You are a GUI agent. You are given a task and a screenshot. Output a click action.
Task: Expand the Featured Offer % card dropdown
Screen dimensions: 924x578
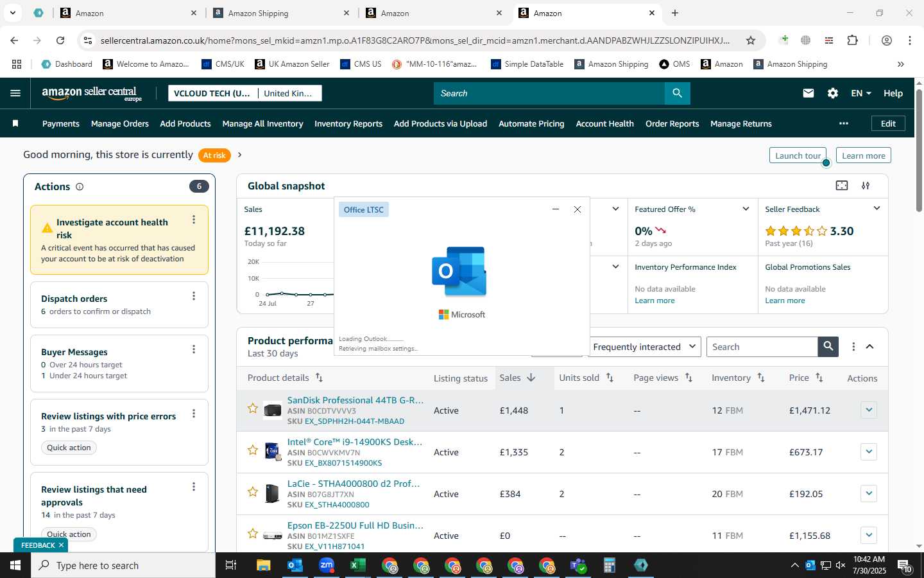click(746, 209)
